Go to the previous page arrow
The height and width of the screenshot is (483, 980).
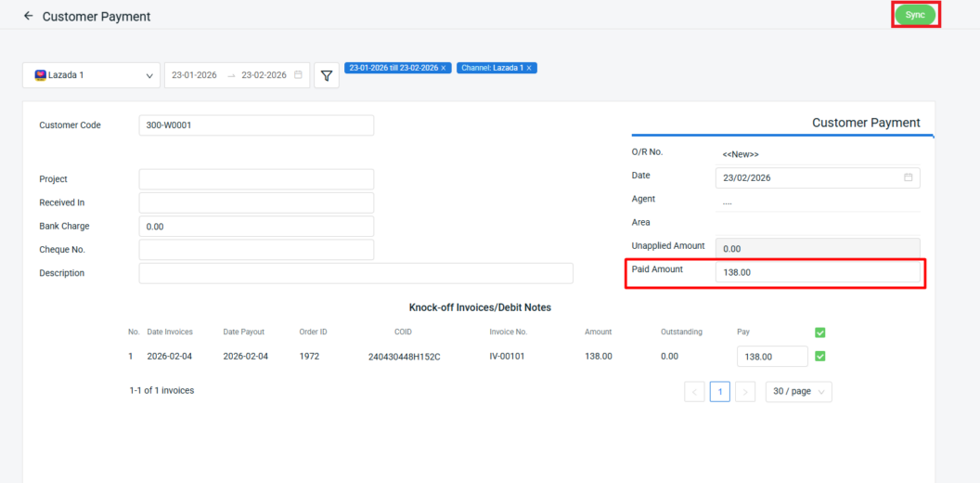click(694, 392)
